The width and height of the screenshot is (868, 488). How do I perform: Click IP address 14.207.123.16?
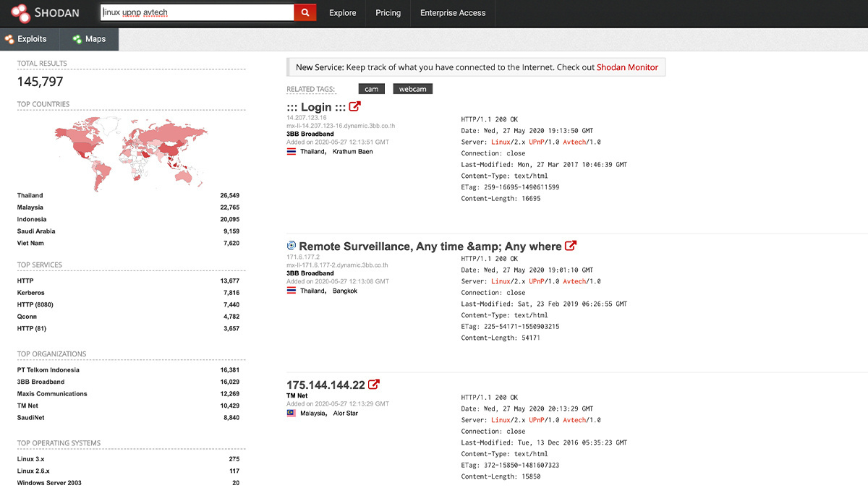coord(307,118)
